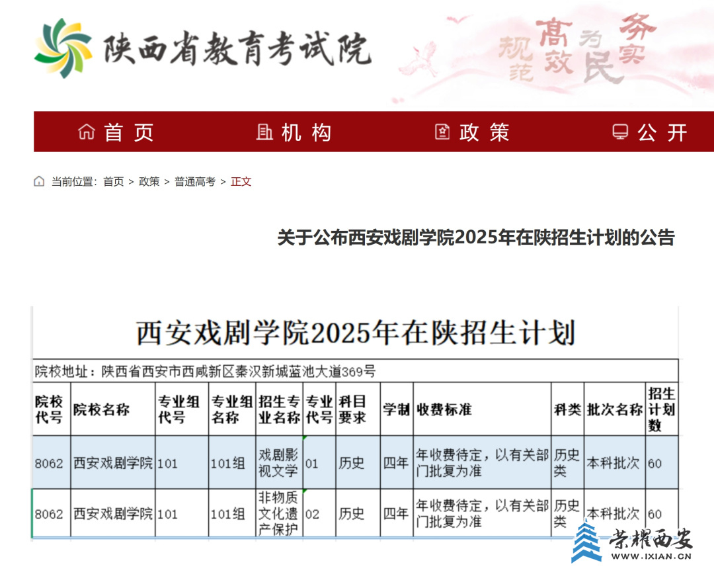Click the 批次名称 column header
The width and height of the screenshot is (714, 588).
(614, 409)
